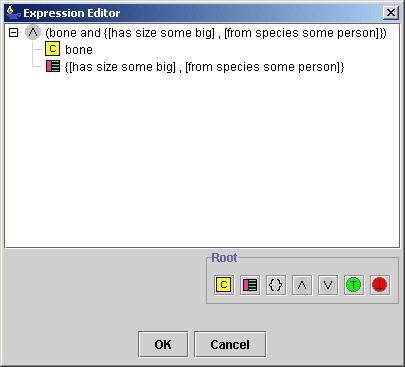Click the intersection icon on the root tree node
The image size is (405, 367).
tap(33, 32)
